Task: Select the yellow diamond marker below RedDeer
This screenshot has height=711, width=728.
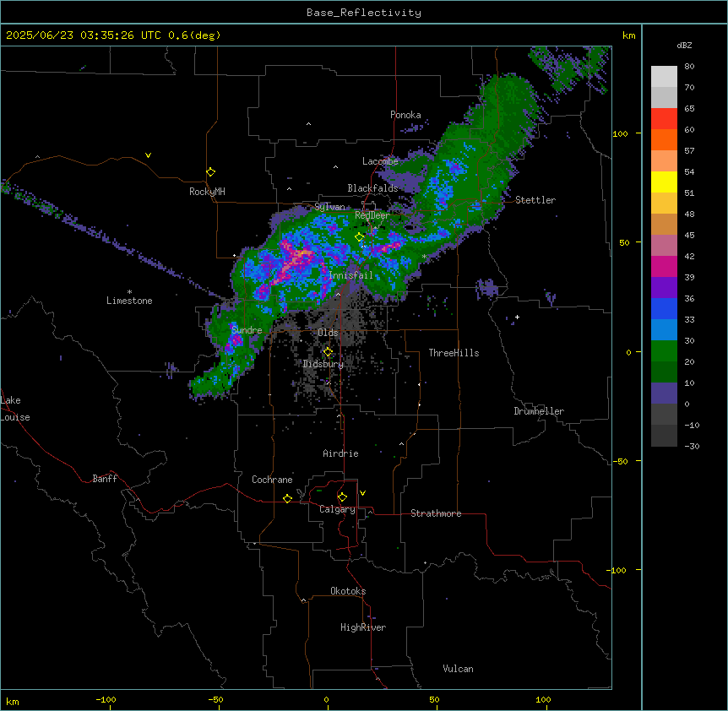Action: pyautogui.click(x=360, y=237)
